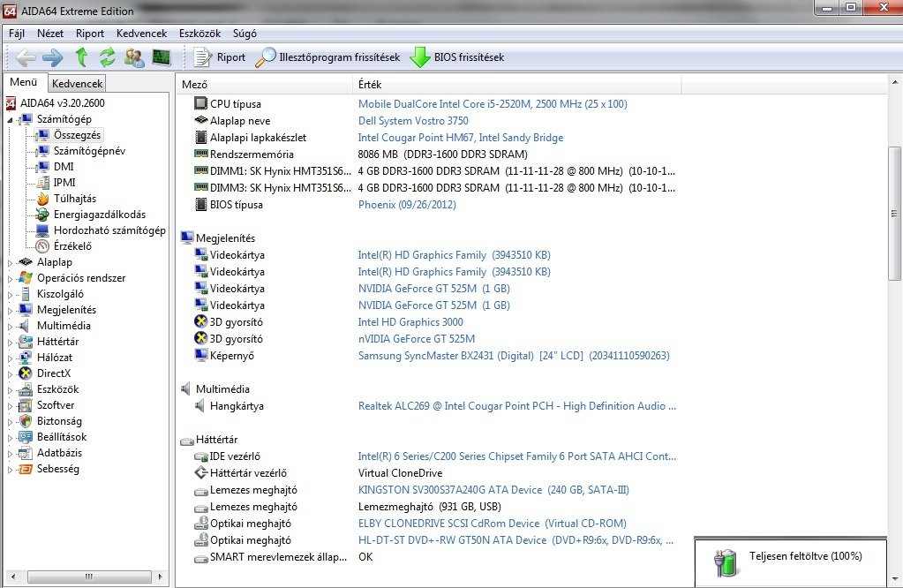
Task: Click the green up arrow toolbar icon
Action: [x=81, y=57]
